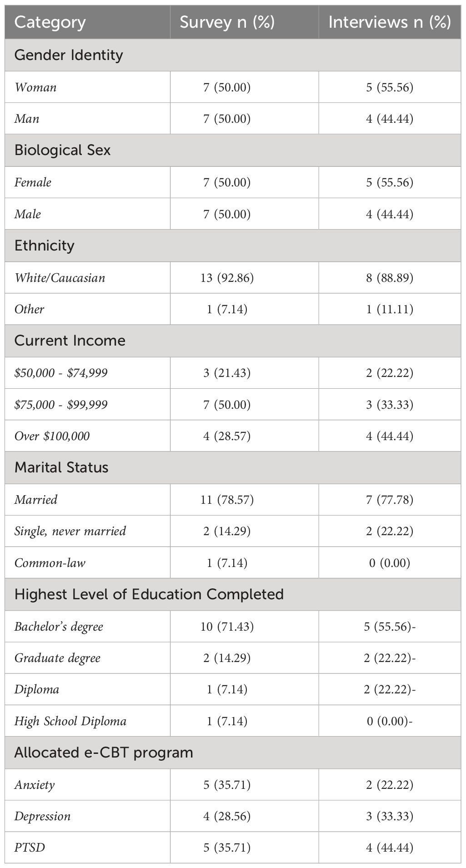
Task: Select the 11 (78.57) survey cell
Action: coord(227,500)
